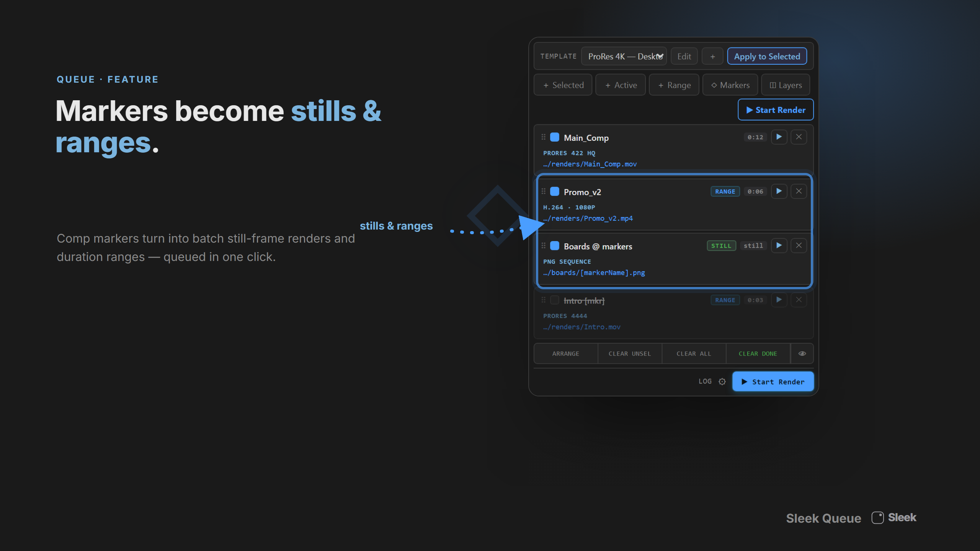Select the Intro [mkr] item name
This screenshot has height=551, width=980.
(584, 301)
